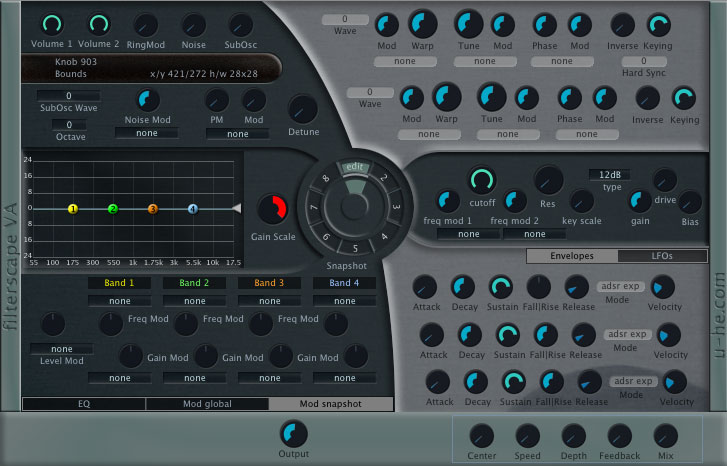Select snapshot 4 on the wheel
727x466 pixels.
click(384, 236)
